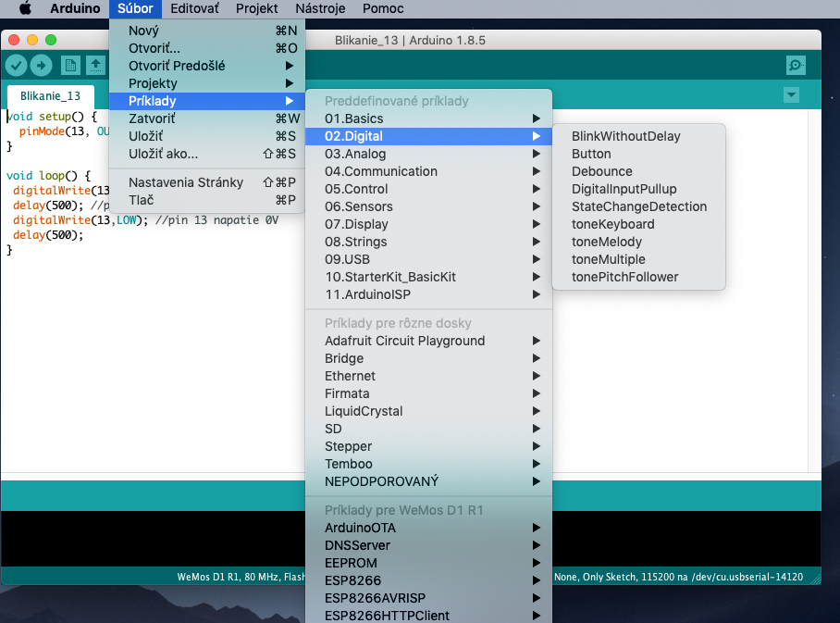Open the Serial Monitor magnifier icon
Viewport: 840px width, 623px height.
tap(795, 65)
